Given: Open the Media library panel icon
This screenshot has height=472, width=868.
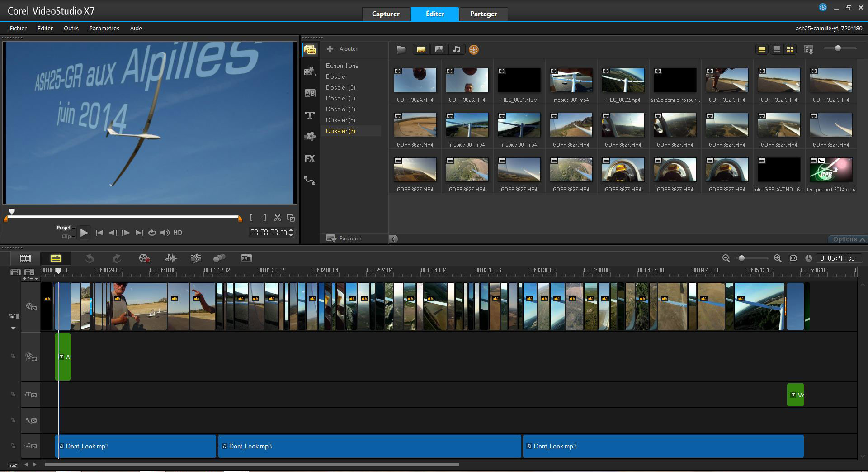Looking at the screenshot, I should click(x=310, y=50).
